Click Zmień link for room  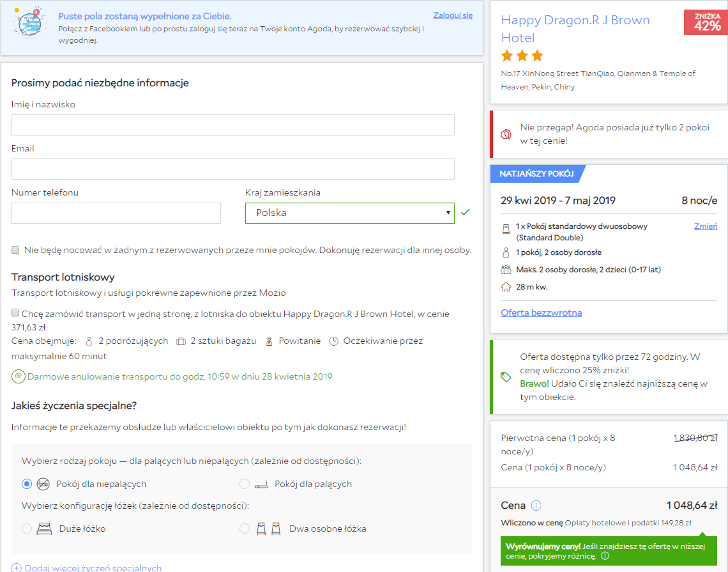coord(705,226)
